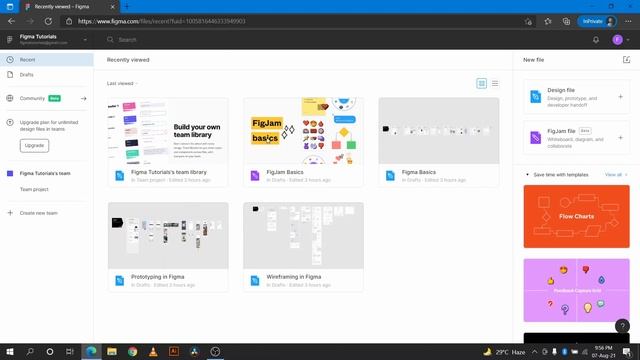The image size is (640, 360).
Task: Click the Upgrade button
Action: (34, 145)
